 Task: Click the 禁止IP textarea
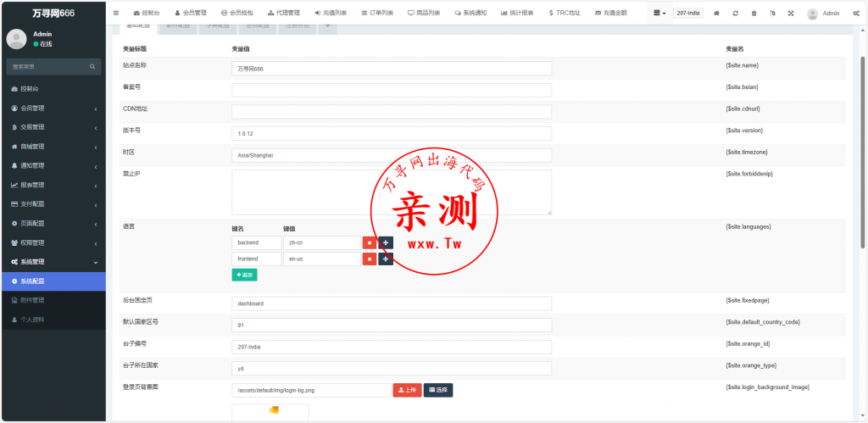pos(392,192)
